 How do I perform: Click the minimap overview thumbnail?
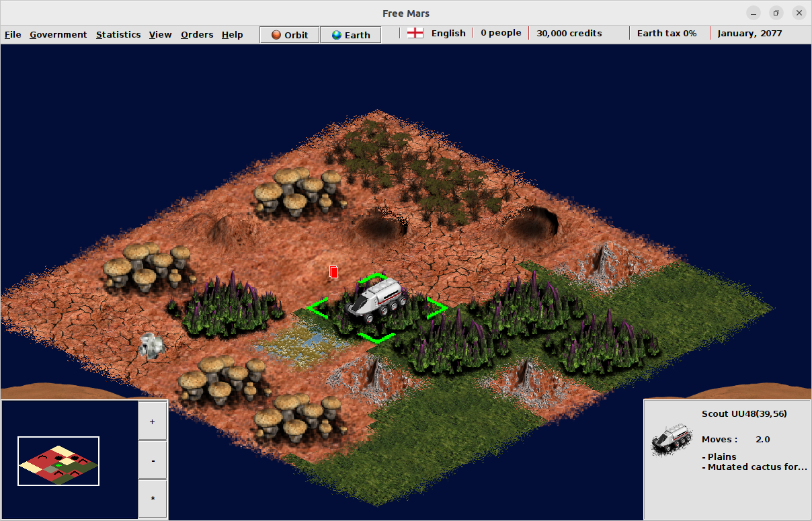pos(58,461)
